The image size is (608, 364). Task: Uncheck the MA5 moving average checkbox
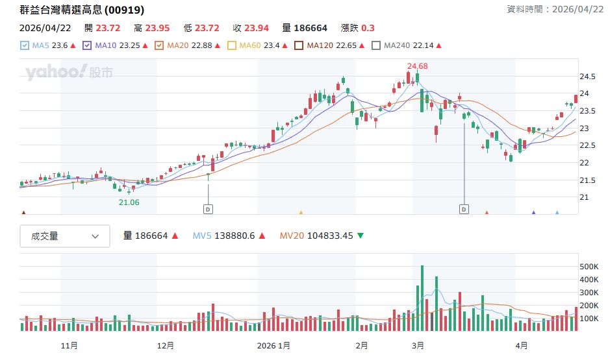click(25, 45)
